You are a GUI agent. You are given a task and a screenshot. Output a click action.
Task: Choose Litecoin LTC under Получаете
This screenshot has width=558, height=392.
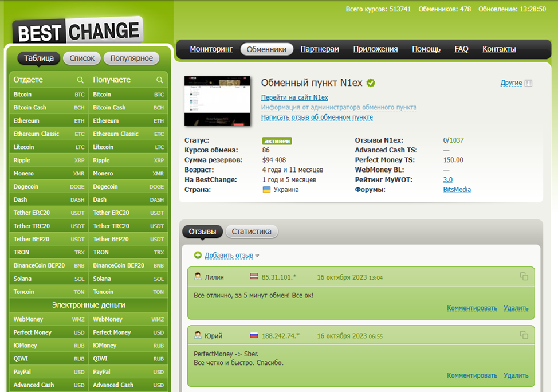128,147
